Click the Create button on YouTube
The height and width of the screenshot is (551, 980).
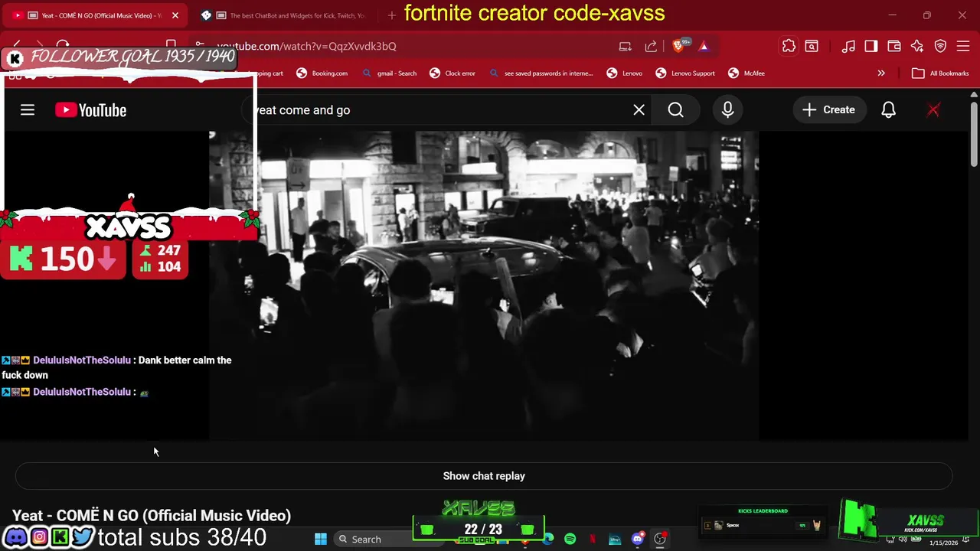tap(828, 110)
